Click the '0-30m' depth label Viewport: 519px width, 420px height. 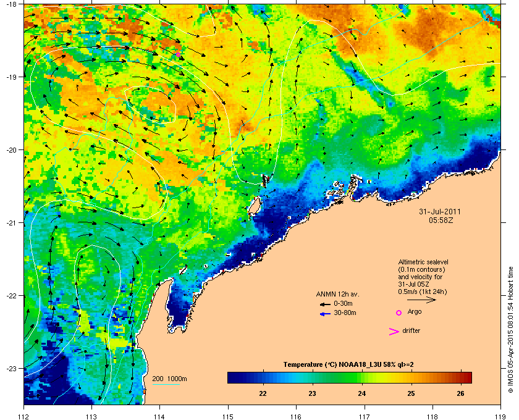[x=343, y=303]
